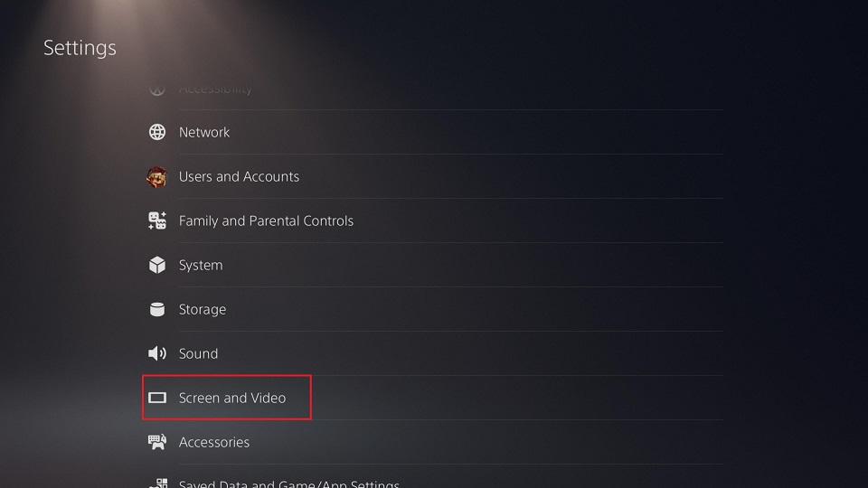The height and width of the screenshot is (488, 868).
Task: Click the Family and Parental Controls icon
Action: (x=157, y=221)
